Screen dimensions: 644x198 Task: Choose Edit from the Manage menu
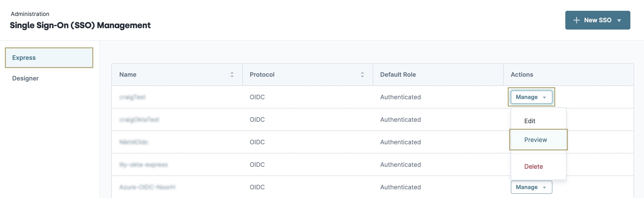(529, 121)
